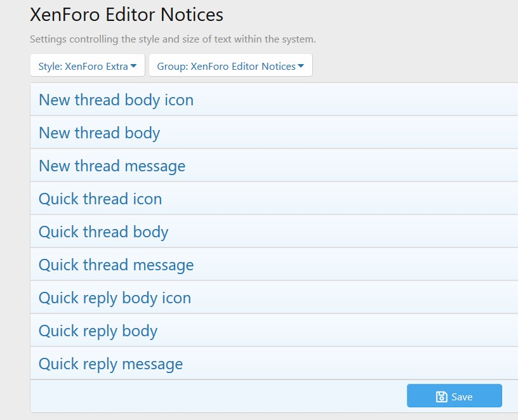Expand the Quick thread body row
518x420 pixels.
tap(103, 232)
